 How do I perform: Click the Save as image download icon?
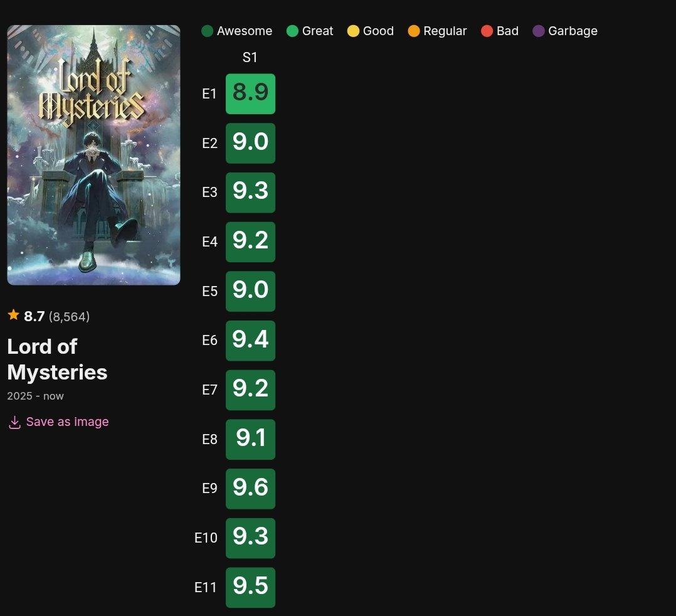pyautogui.click(x=14, y=423)
